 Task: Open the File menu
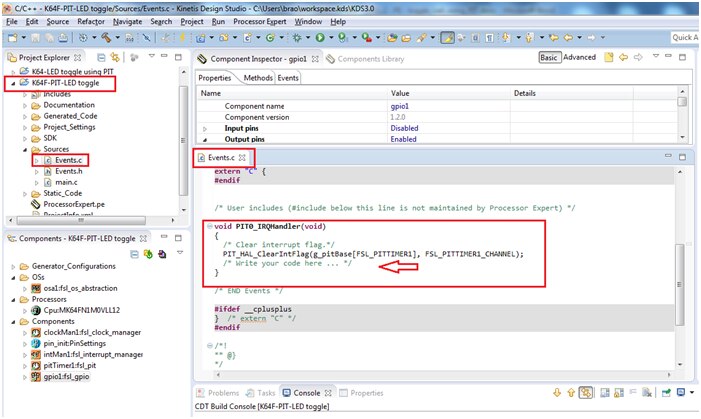tap(12, 21)
